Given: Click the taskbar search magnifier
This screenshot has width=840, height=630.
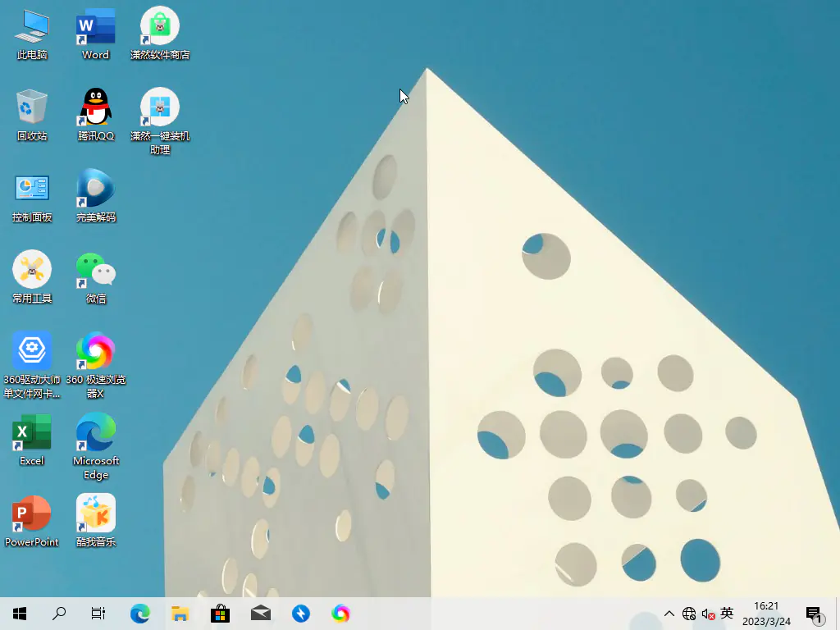Looking at the screenshot, I should (59, 614).
